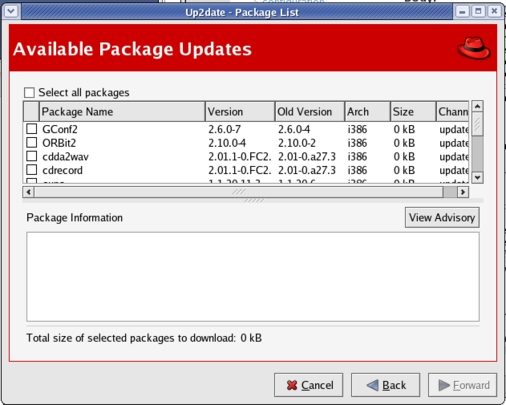Screen dimensions: 506x405
Task: Select the cdrecord package checkbox
Action: 32,170
